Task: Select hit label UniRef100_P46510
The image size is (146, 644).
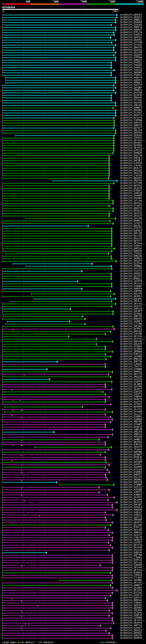Action: point(131,75)
